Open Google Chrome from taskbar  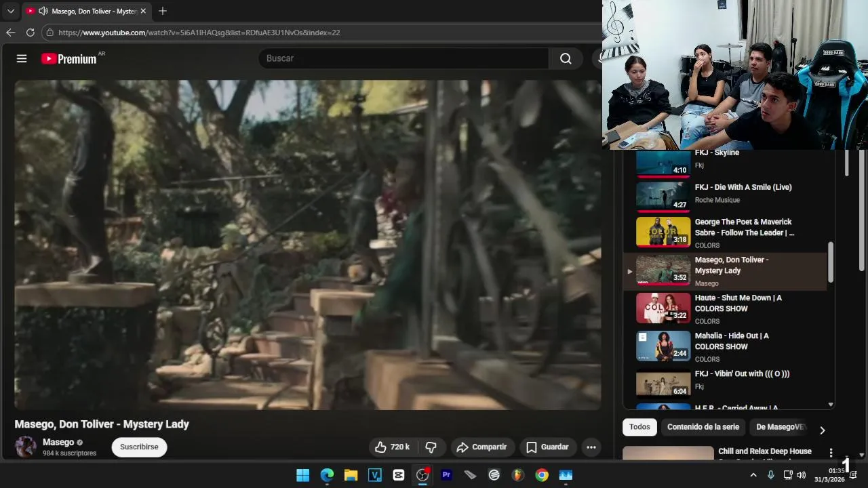click(542, 475)
